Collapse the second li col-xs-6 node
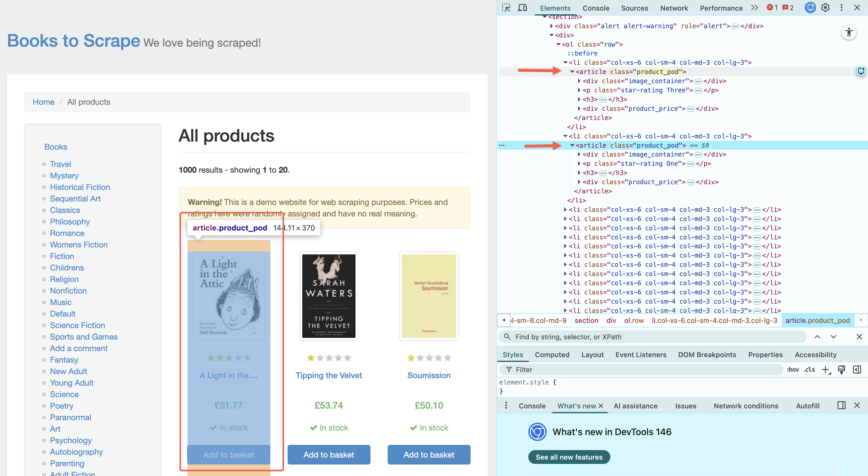868x476 pixels. point(565,136)
